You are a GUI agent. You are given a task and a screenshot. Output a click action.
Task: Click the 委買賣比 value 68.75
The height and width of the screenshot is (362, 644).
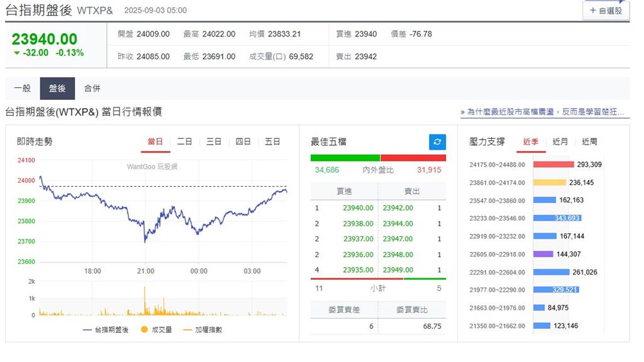point(432,326)
